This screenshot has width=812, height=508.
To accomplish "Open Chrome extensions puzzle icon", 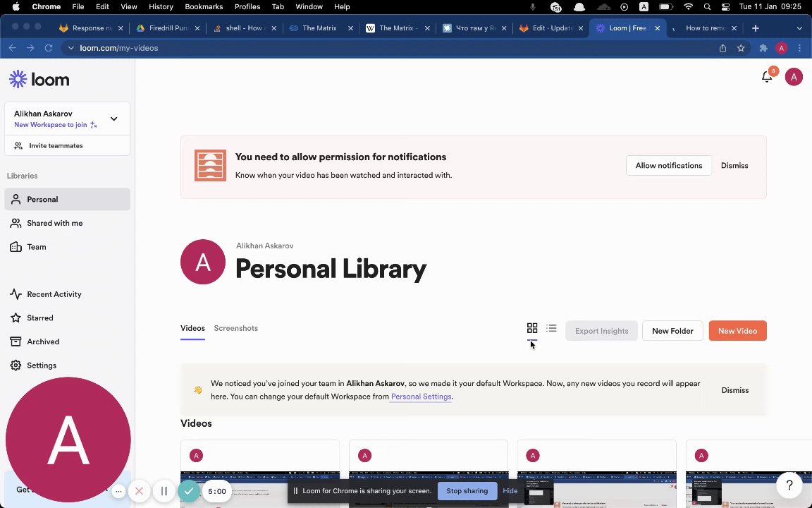I will (x=763, y=48).
